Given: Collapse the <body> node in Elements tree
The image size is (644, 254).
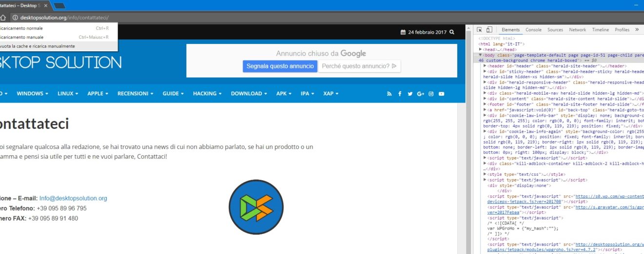Looking at the screenshot, I should (x=481, y=55).
